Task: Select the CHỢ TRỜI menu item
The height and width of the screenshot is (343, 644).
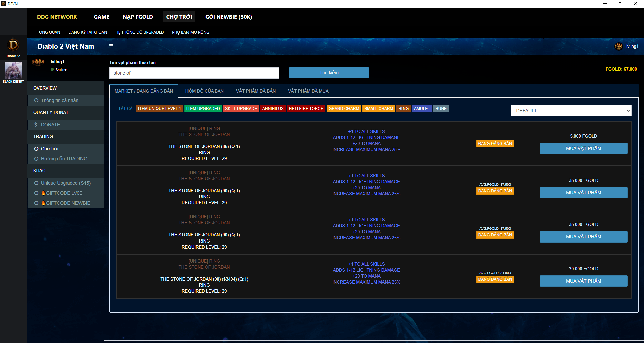Action: [x=179, y=17]
